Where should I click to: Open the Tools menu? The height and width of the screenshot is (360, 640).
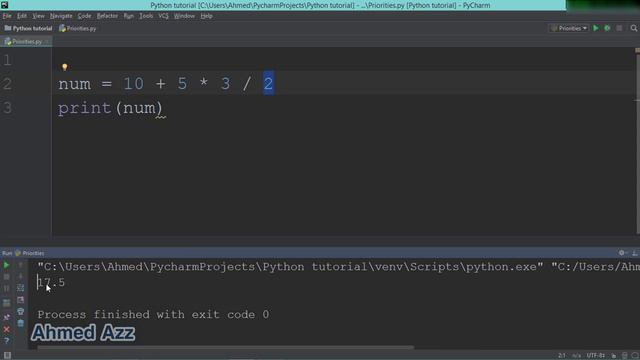click(146, 16)
